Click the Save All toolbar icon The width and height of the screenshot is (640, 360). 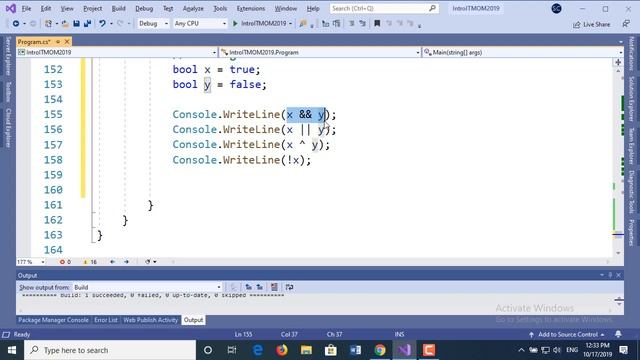pyautogui.click(x=87, y=24)
